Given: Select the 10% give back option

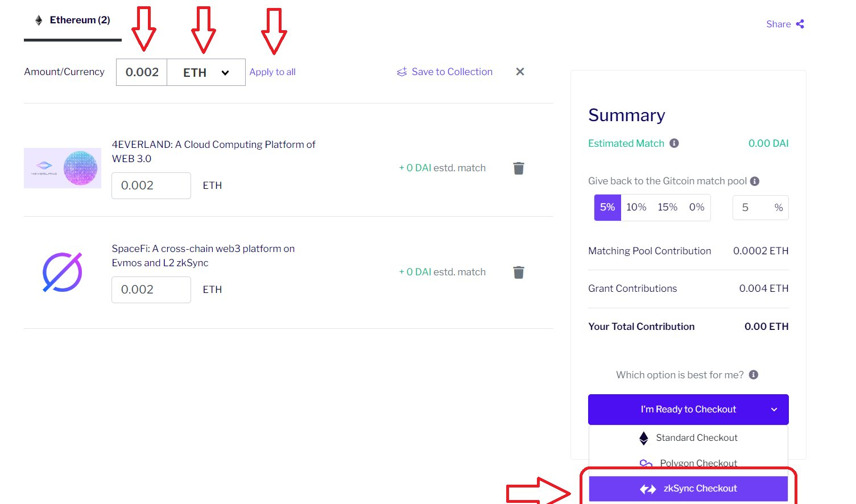Looking at the screenshot, I should click(x=636, y=207).
